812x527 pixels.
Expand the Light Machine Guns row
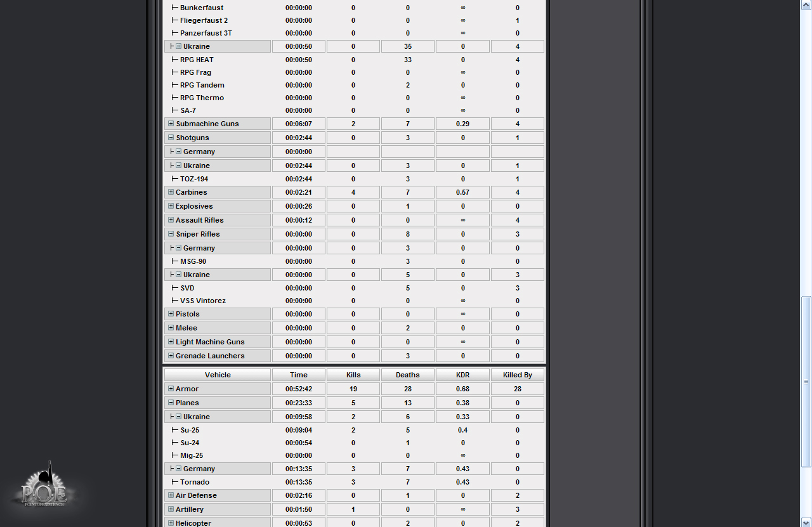171,342
